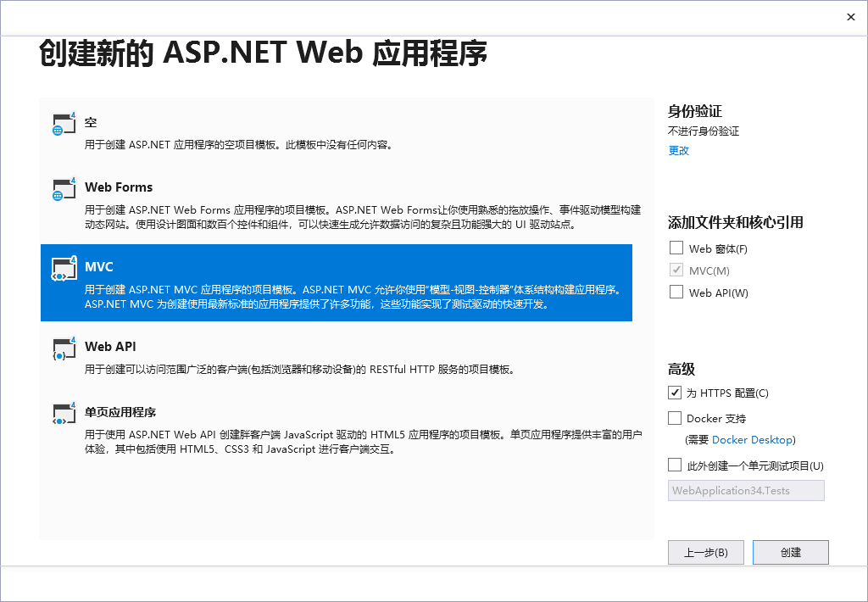Image resolution: width=868 pixels, height=602 pixels.
Task: Click the Web Forms template icon
Action: click(x=64, y=189)
